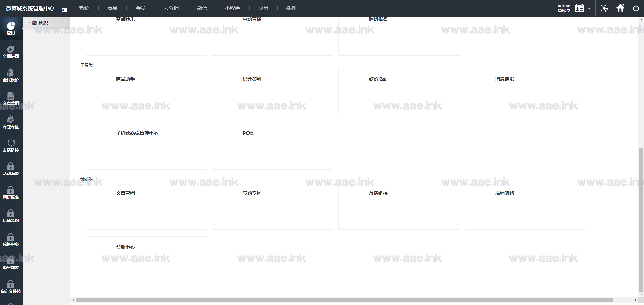The width and height of the screenshot is (644, 305).
Task: Open the 积分签到 application card
Action: pos(272,91)
